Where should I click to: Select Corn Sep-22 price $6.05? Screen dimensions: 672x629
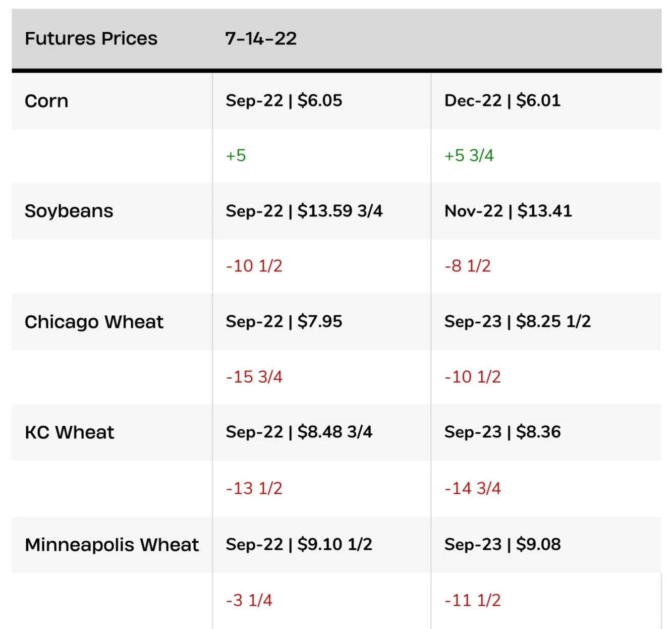point(284,100)
